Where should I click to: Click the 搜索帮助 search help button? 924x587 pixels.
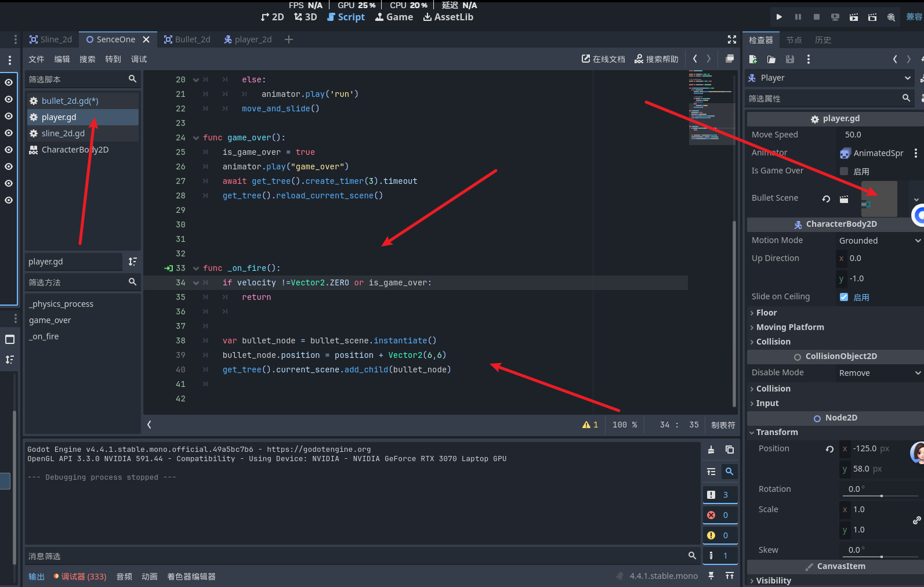tap(657, 59)
